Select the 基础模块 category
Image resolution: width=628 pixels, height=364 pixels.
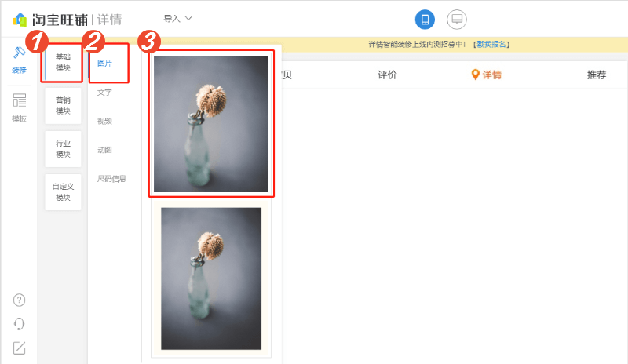coord(63,63)
